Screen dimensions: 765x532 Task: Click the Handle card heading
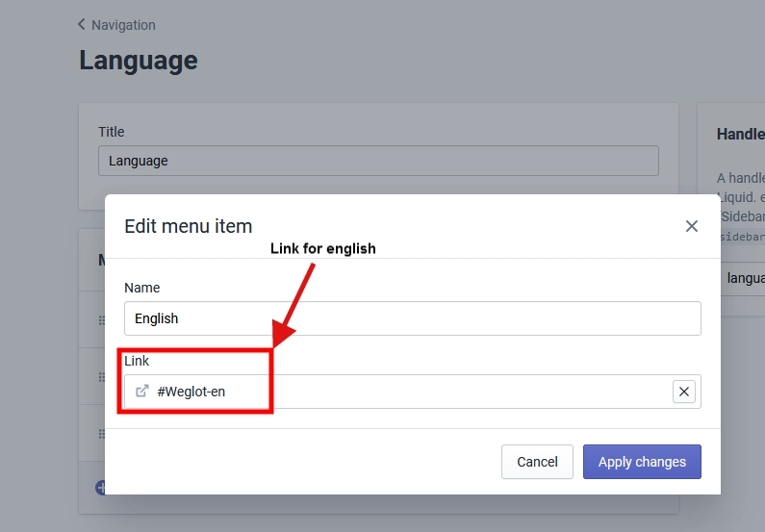tap(740, 135)
